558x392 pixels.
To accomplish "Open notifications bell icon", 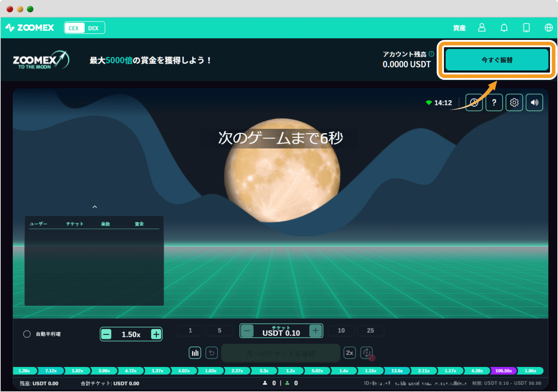I will click(504, 28).
